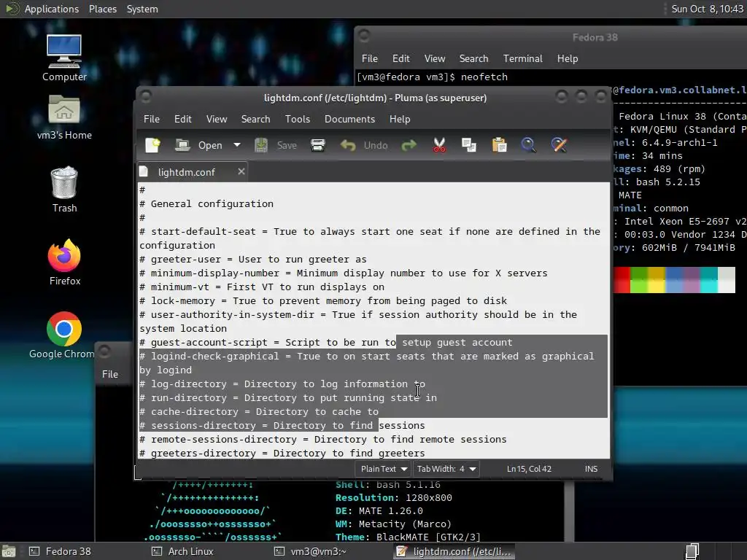
Task: Click the Undo button in Pluma
Action: tap(364, 145)
